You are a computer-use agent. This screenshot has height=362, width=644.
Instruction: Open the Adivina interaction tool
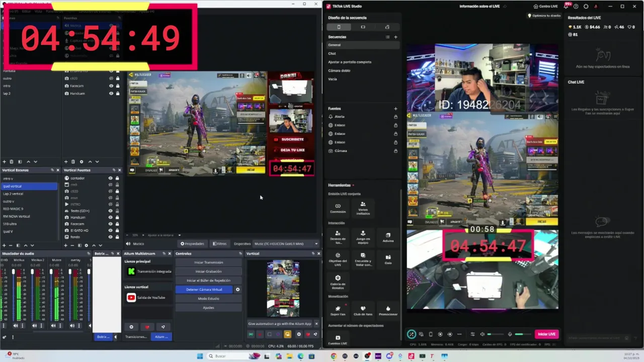(x=388, y=237)
